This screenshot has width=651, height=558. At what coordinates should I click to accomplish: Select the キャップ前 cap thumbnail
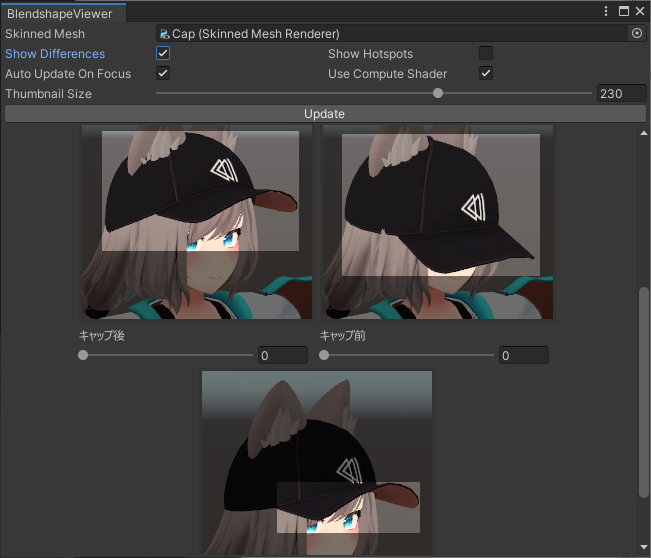coord(438,222)
